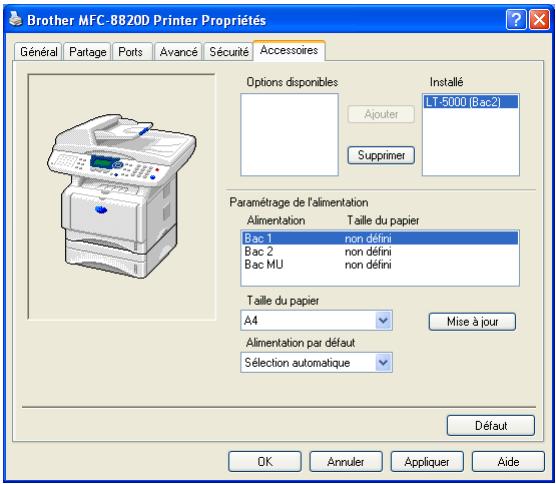Click the Supprimer button
556x484 pixels.
coord(381,155)
